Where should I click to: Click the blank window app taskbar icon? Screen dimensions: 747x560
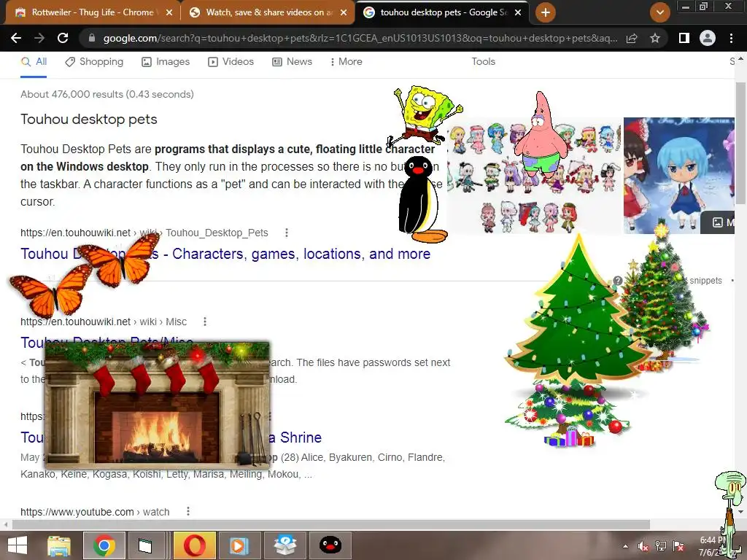(x=145, y=545)
